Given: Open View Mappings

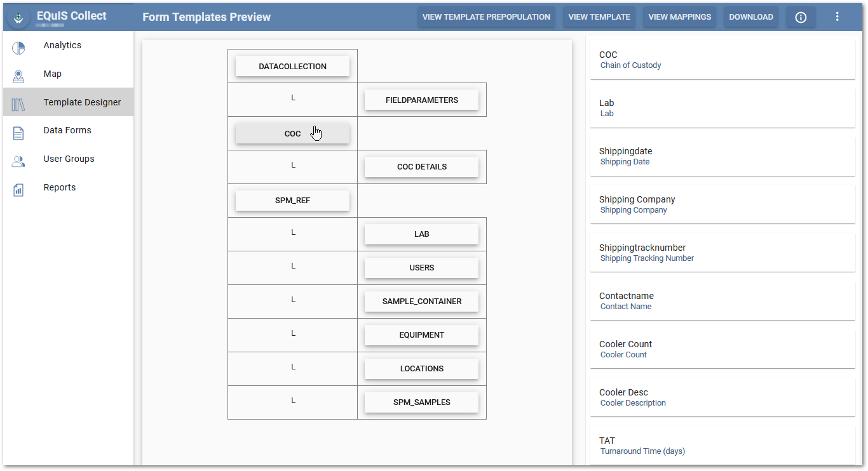Looking at the screenshot, I should pos(680,17).
